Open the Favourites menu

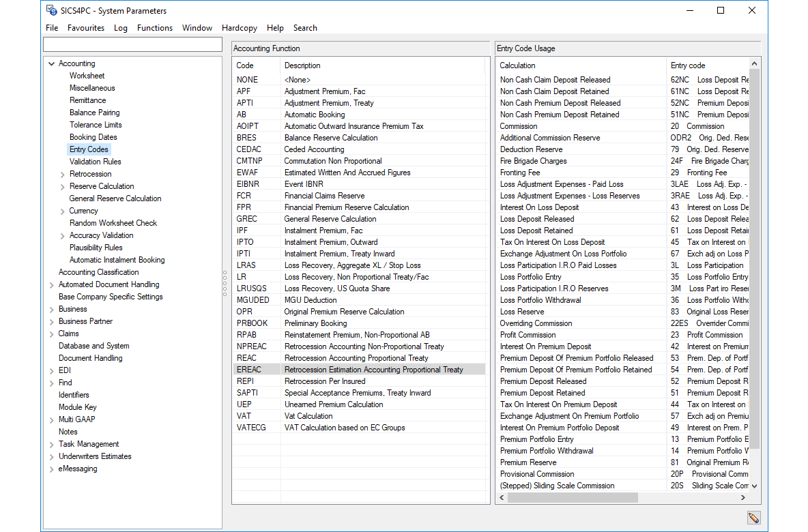click(x=86, y=28)
